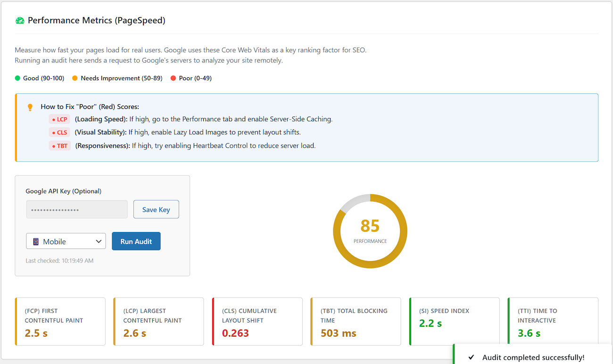The width and height of the screenshot is (613, 364).
Task: Select the red TBT badge
Action: point(59,145)
